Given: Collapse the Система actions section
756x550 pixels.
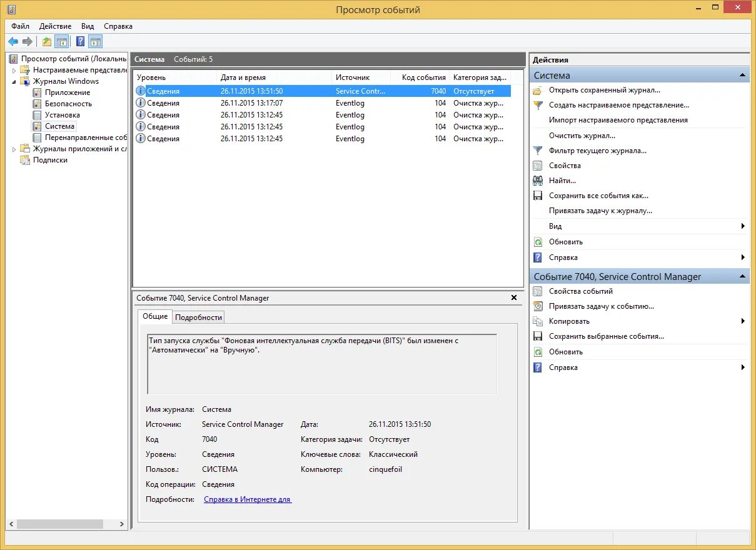Looking at the screenshot, I should pyautogui.click(x=742, y=76).
